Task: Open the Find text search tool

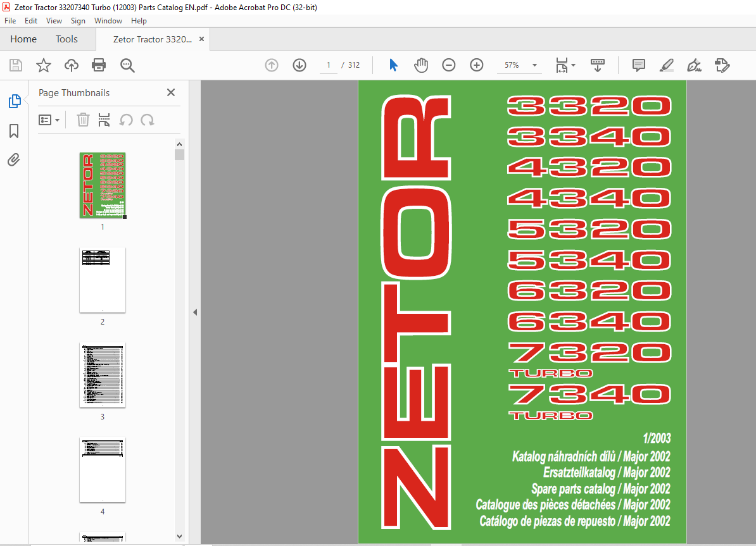Action: click(x=127, y=65)
